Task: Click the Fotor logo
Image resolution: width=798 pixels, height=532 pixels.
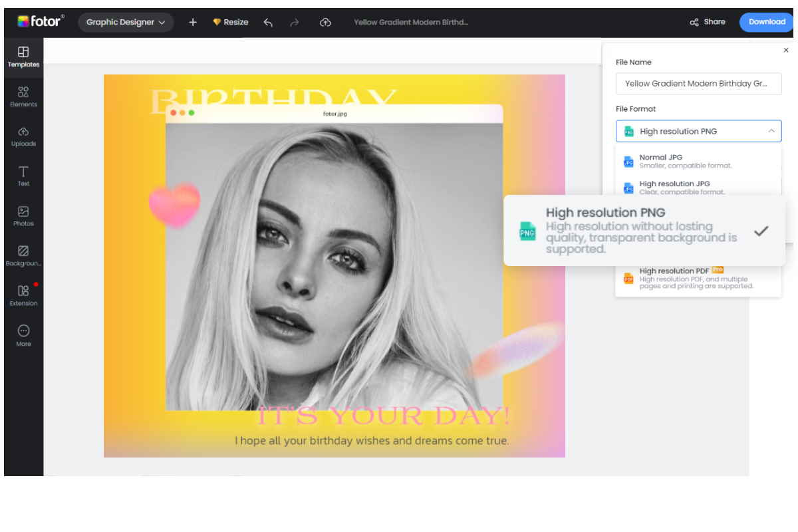Action: click(41, 21)
